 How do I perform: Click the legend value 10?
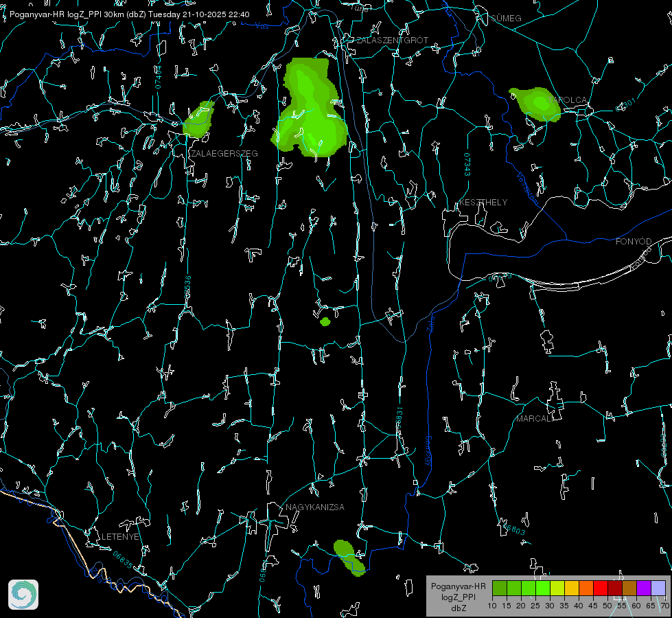tap(492, 606)
